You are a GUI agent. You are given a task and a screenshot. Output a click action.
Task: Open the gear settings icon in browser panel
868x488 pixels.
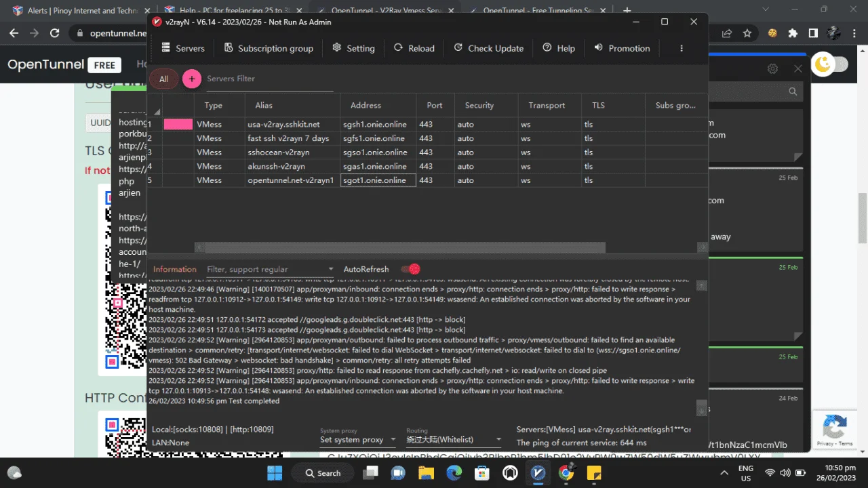point(772,68)
